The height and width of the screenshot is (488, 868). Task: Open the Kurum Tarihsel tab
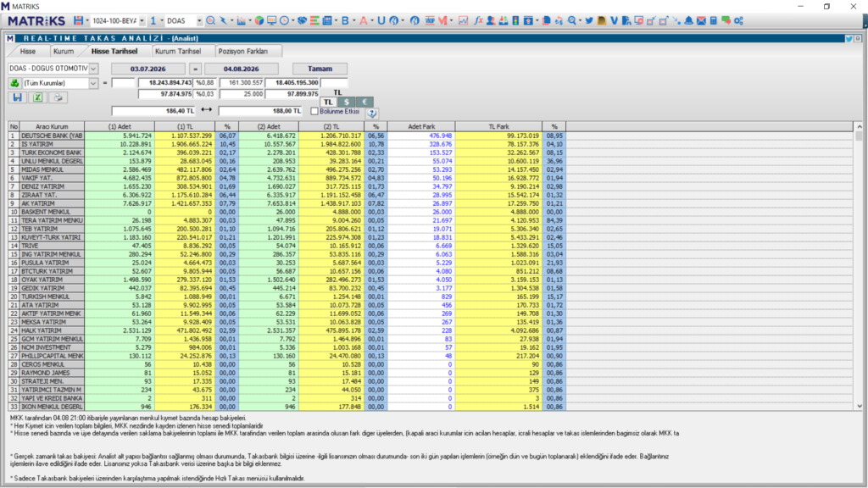coord(178,51)
